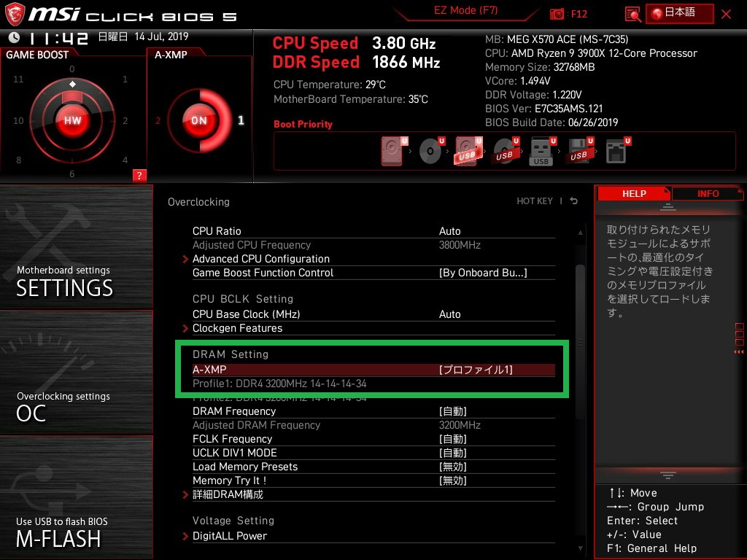Viewport: 747px width, 560px height.
Task: Click the BIOS Ver: E7C35AMS.121 line
Action: tap(544, 109)
